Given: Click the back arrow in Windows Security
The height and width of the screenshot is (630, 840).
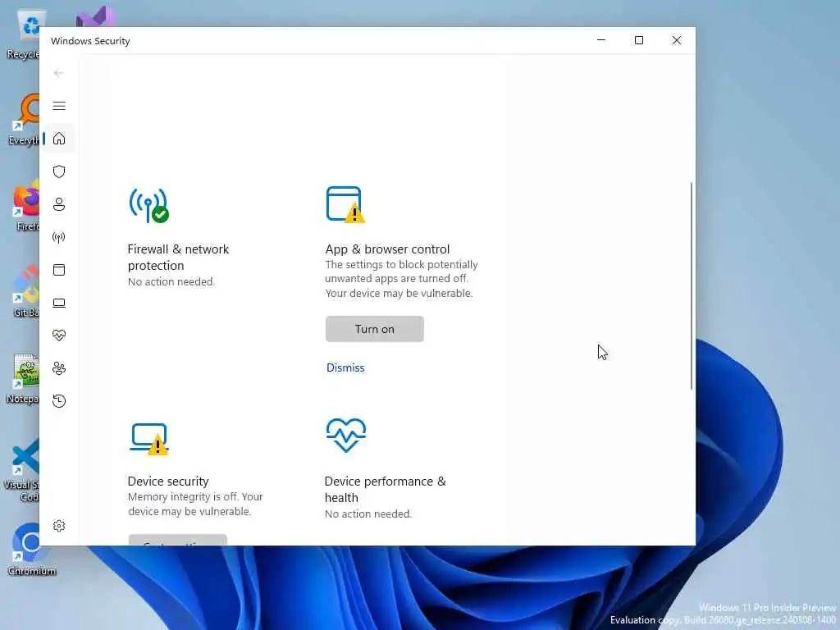Looking at the screenshot, I should pos(58,73).
